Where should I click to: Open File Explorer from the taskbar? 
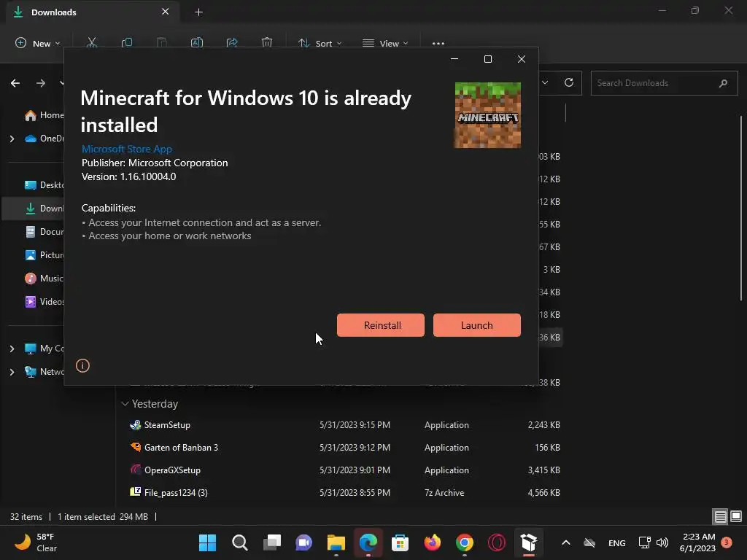[336, 542]
